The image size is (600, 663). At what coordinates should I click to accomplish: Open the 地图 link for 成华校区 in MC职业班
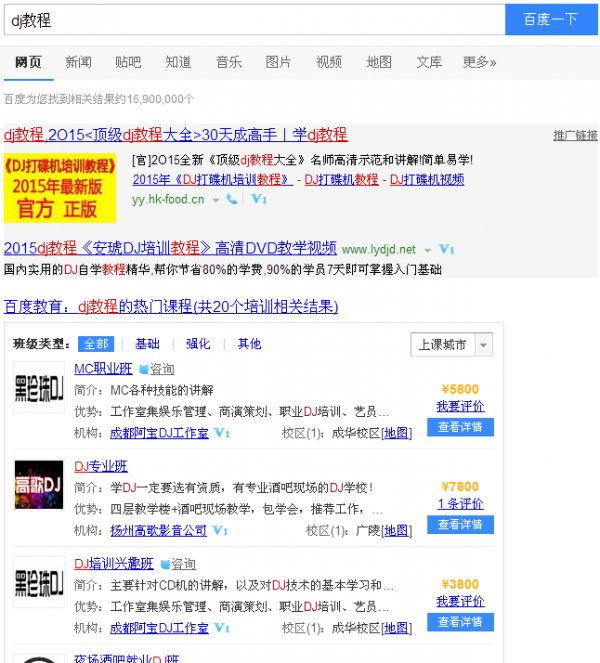(396, 433)
